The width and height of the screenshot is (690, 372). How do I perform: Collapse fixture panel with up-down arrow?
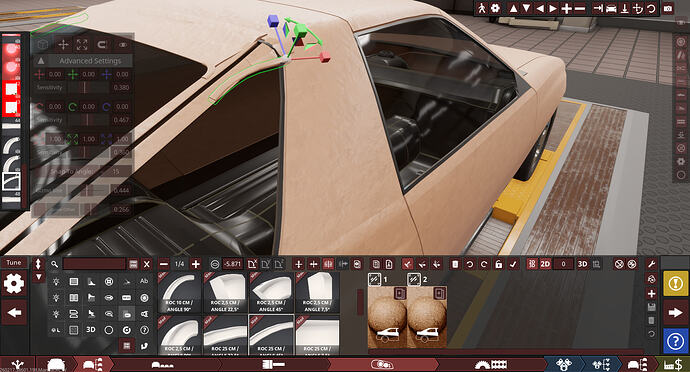(38, 264)
